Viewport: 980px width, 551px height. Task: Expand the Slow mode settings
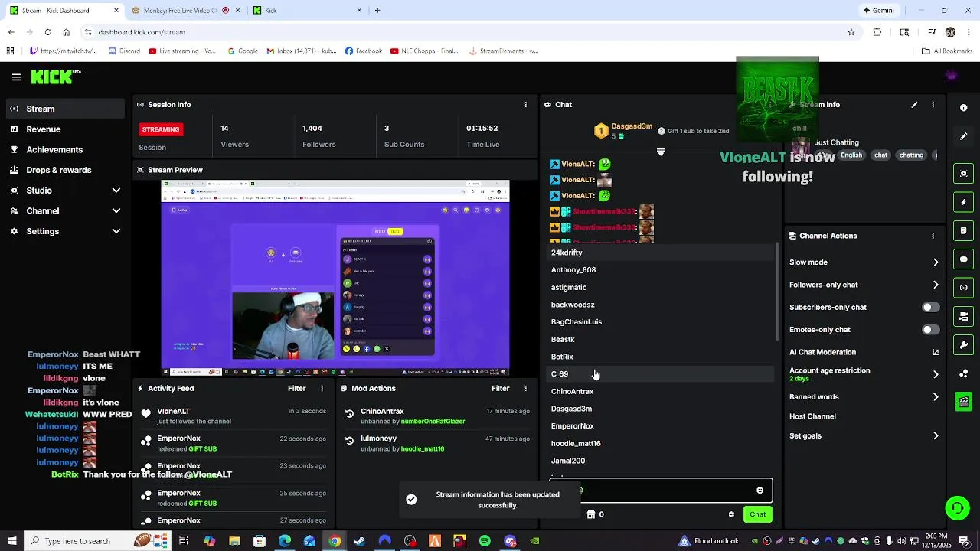[x=864, y=262]
